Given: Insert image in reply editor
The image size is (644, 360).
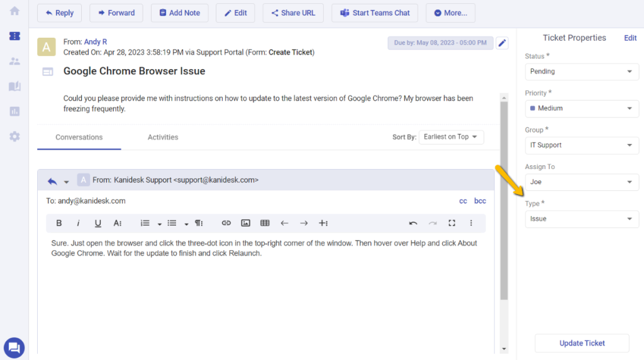Looking at the screenshot, I should point(246,223).
